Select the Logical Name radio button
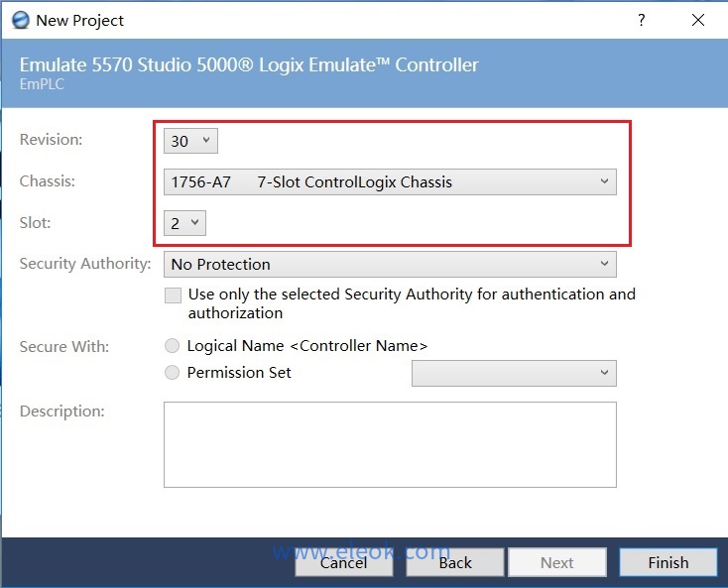This screenshot has width=728, height=588. pos(173,346)
